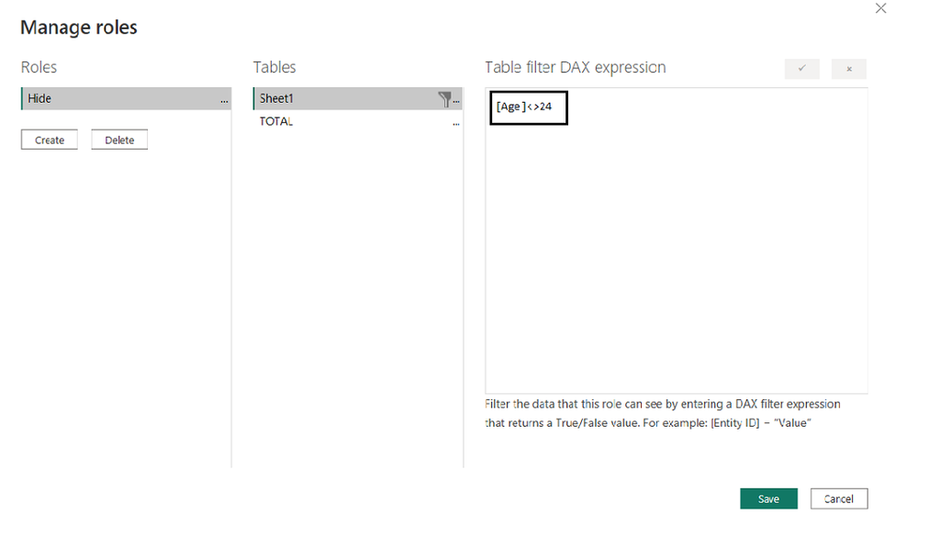Discard DAX expression changes with X icon
Viewport: 940px width, 560px height.
click(849, 69)
